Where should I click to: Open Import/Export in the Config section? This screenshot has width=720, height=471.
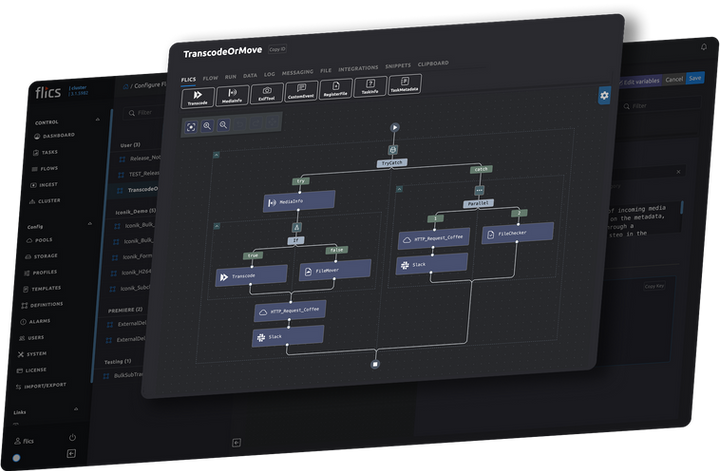coord(41,386)
